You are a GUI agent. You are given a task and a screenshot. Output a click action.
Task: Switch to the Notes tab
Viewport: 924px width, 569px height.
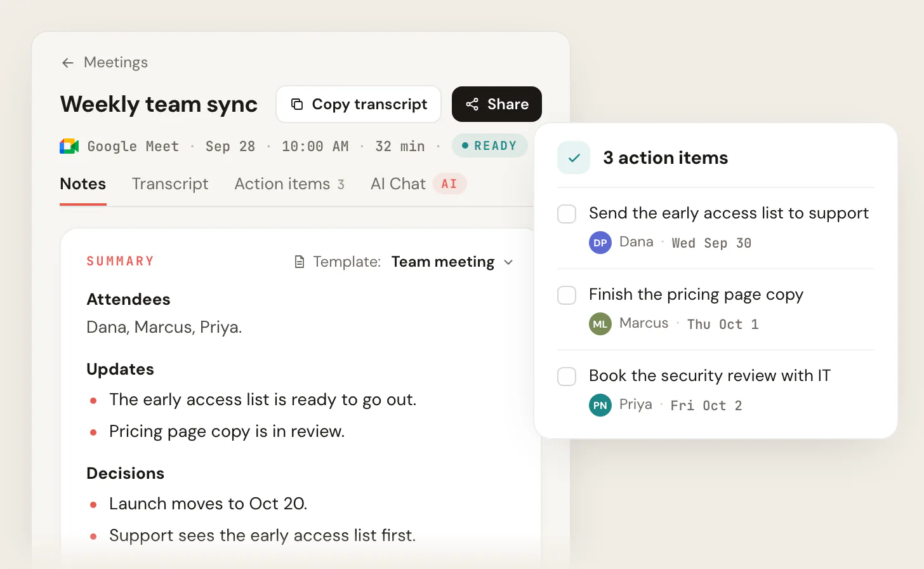click(83, 184)
